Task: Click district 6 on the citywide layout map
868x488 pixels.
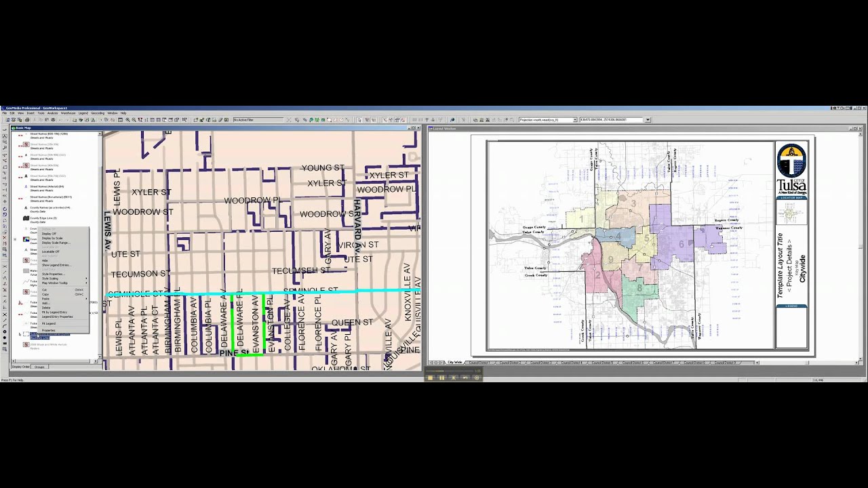Action: (x=681, y=245)
